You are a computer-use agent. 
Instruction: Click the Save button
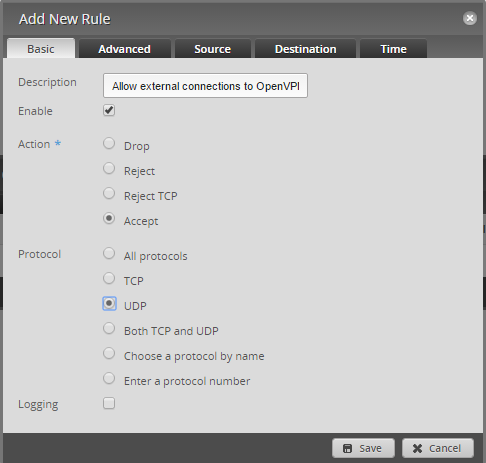tap(363, 448)
